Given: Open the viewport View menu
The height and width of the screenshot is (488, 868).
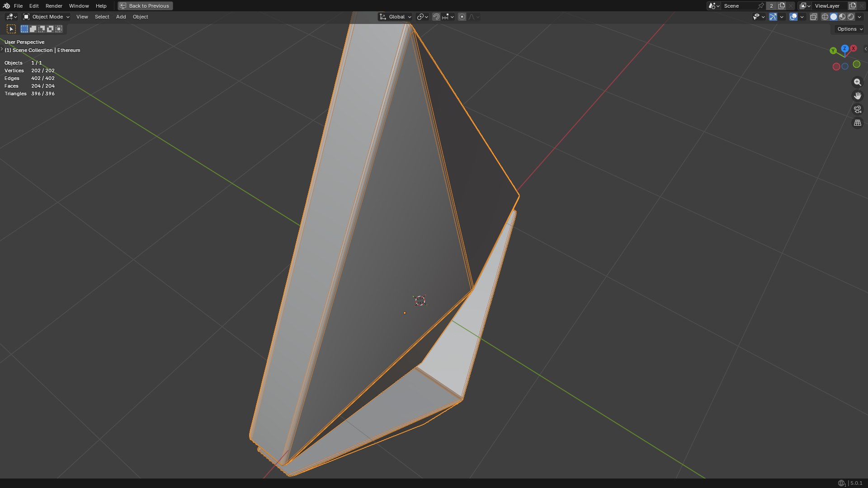Looking at the screenshot, I should pos(82,17).
